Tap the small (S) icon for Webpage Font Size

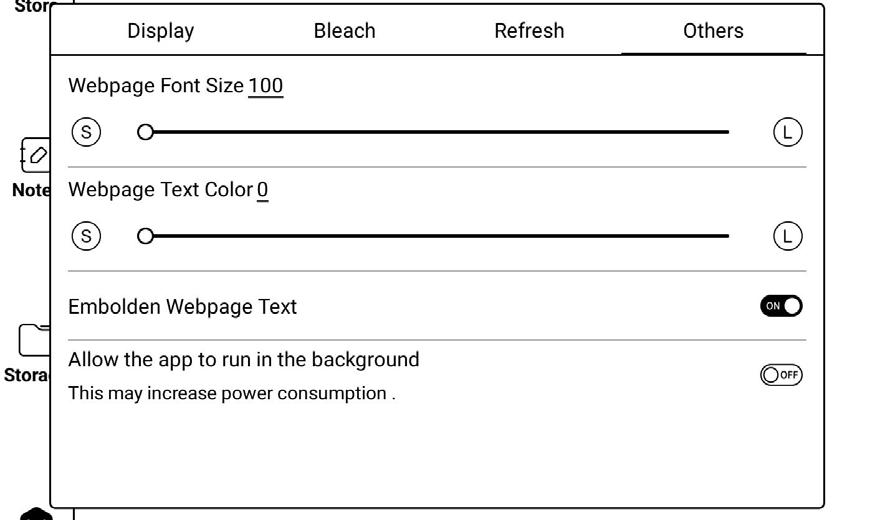click(87, 131)
